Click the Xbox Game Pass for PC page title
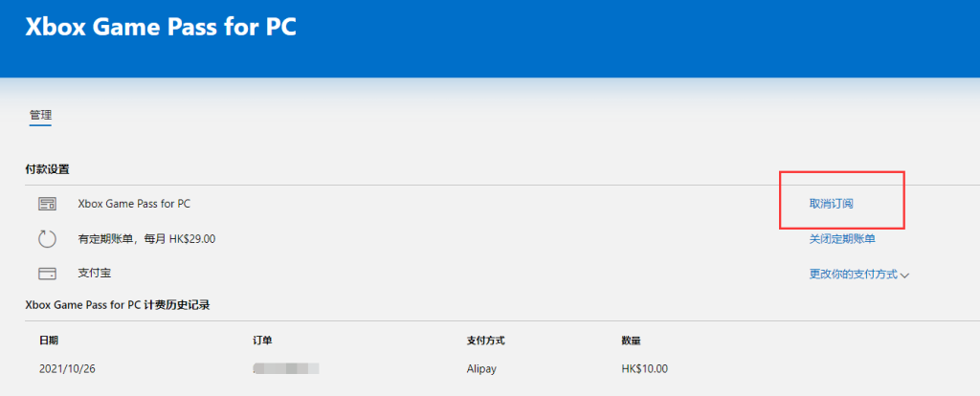The image size is (980, 396). click(x=161, y=28)
